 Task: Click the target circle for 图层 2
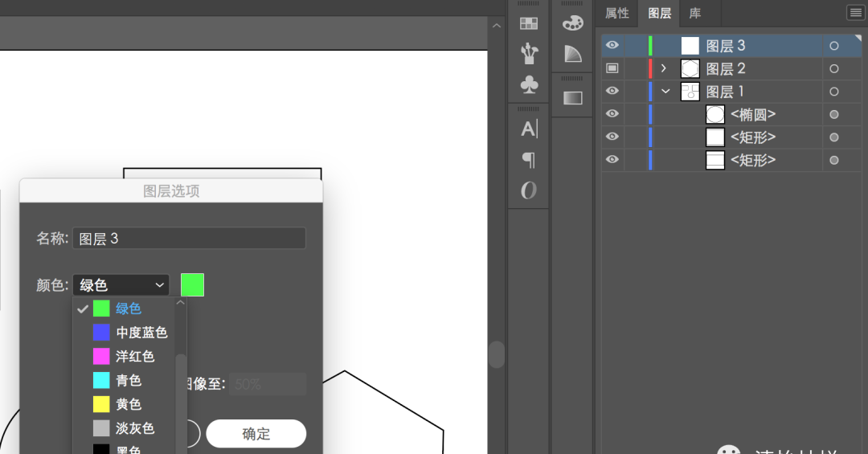pyautogui.click(x=834, y=68)
